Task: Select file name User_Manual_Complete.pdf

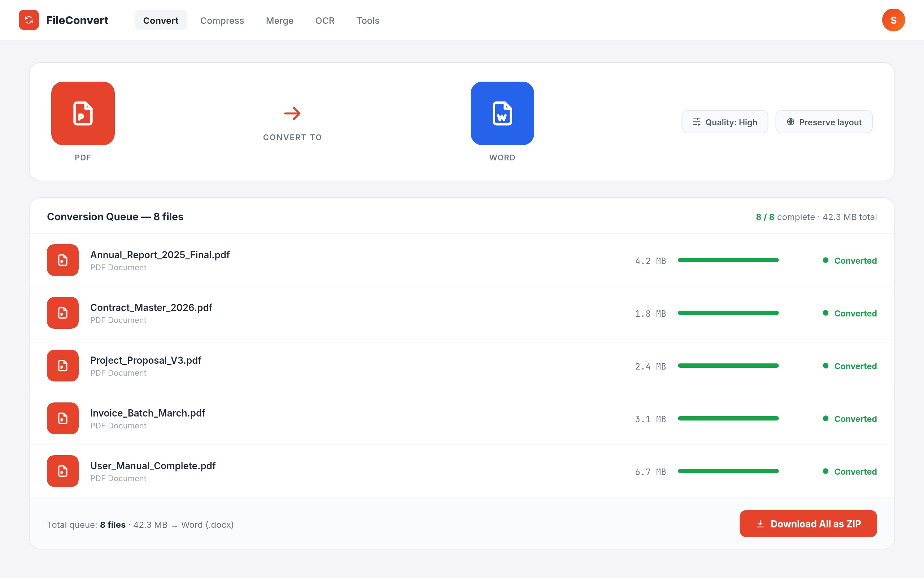Action: tap(153, 466)
